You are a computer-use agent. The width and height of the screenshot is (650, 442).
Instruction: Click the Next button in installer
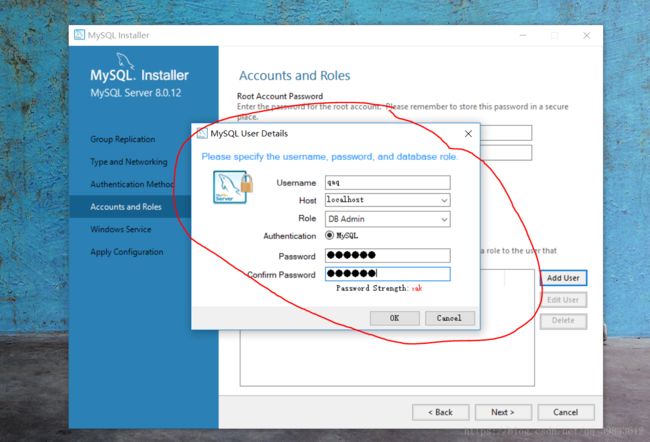(x=503, y=412)
